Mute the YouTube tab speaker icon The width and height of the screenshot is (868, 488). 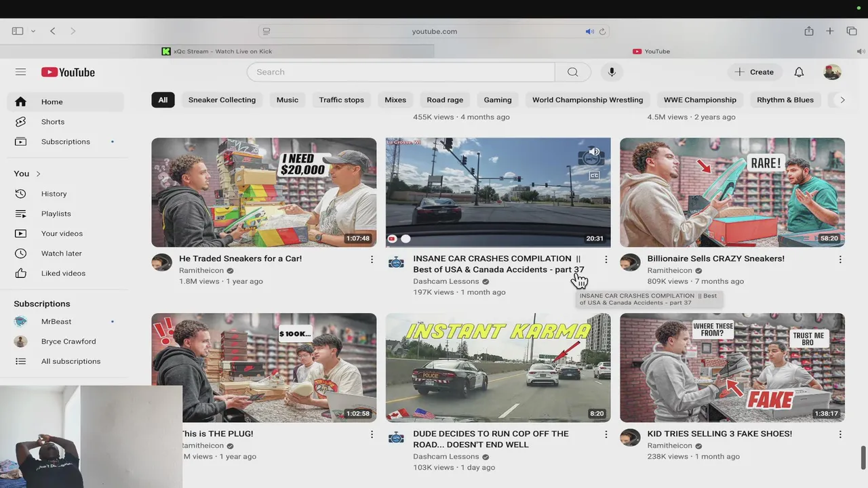pyautogui.click(x=861, y=52)
